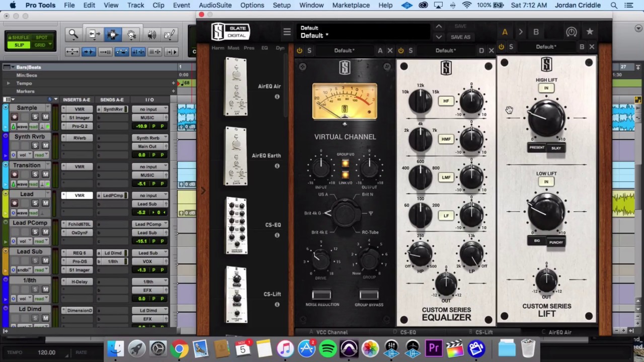Select the waveform Selector tool

point(112,34)
